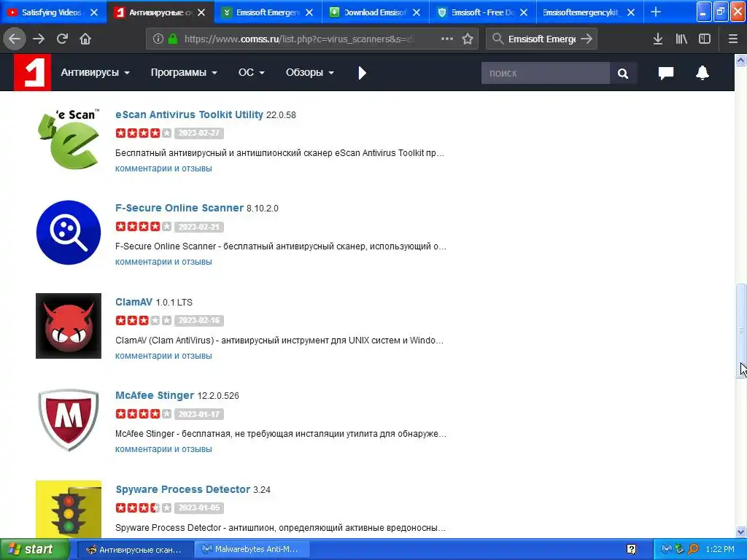
Task: Open the McAfee Stinger link
Action: 155,395
